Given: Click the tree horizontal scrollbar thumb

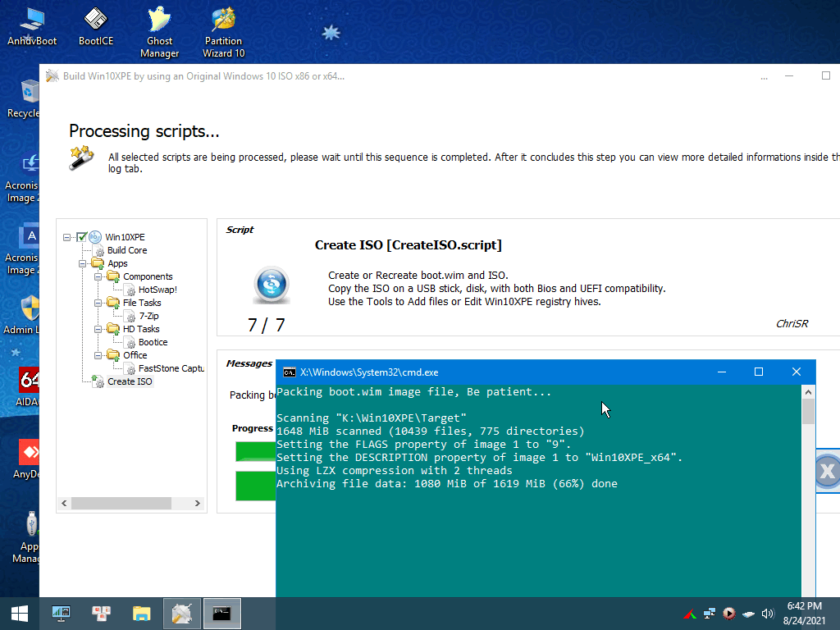Looking at the screenshot, I should point(121,503).
